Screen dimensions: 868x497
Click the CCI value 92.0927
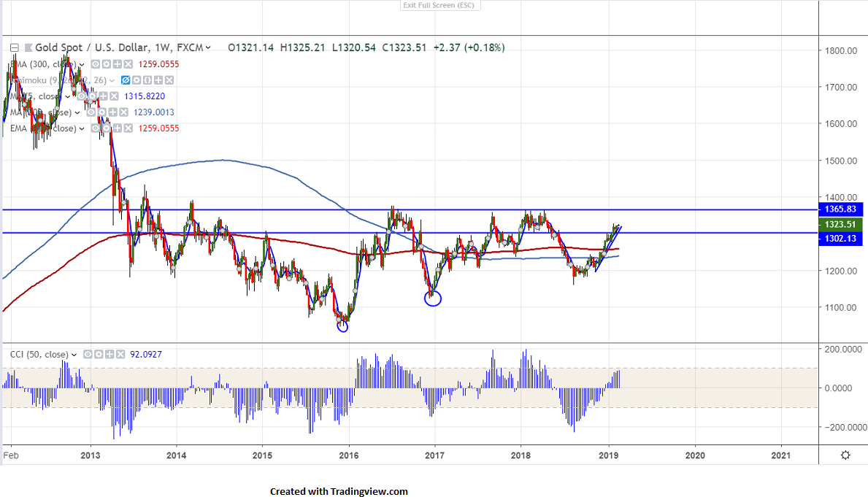pyautogui.click(x=145, y=354)
